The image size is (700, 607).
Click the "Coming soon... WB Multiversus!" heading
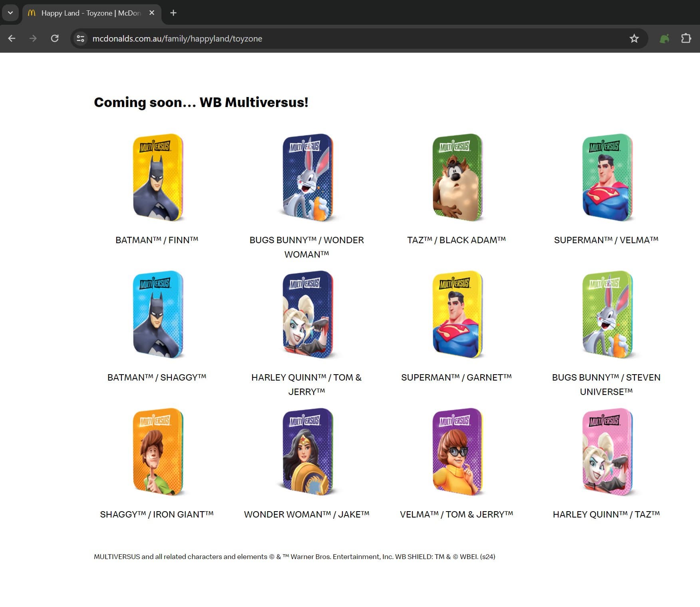pyautogui.click(x=201, y=103)
